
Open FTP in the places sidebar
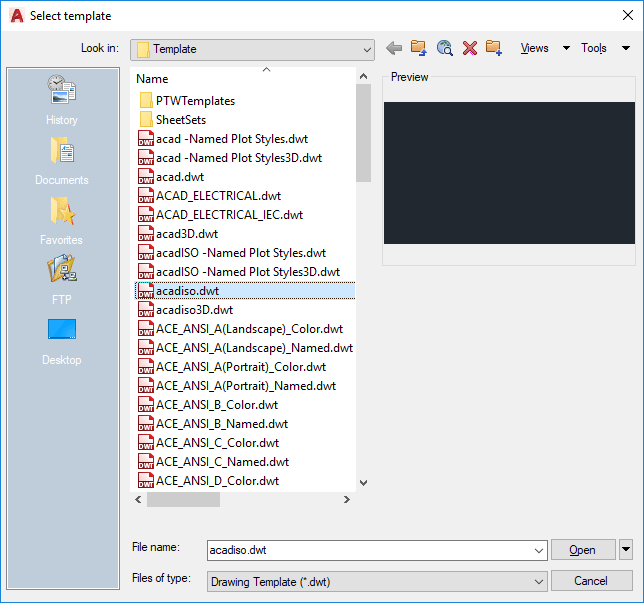pyautogui.click(x=62, y=280)
